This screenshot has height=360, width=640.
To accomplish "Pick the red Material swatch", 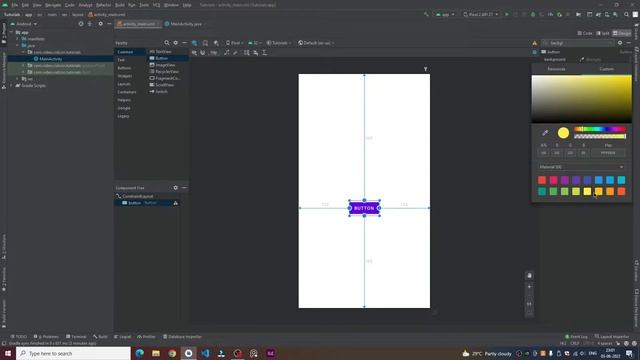I will [542, 180].
